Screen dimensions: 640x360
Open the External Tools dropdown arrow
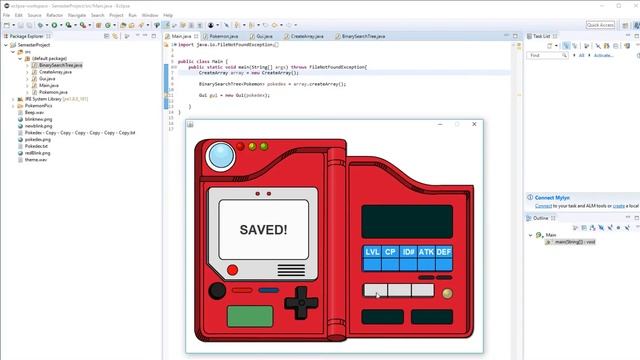[x=89, y=25]
